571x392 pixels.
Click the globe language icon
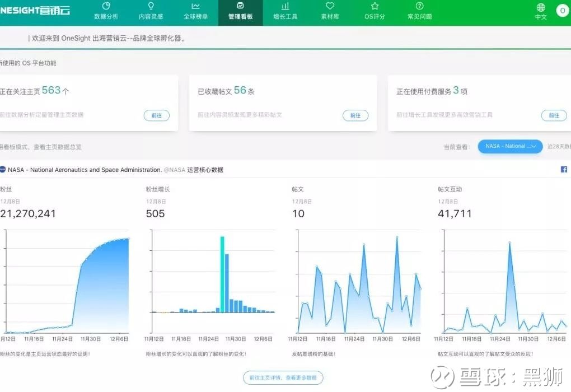tap(541, 7)
